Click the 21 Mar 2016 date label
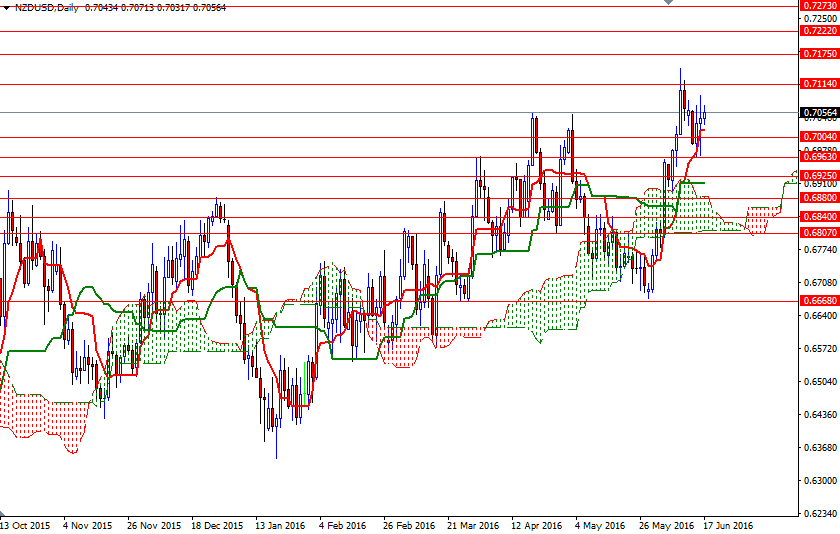 (473, 525)
